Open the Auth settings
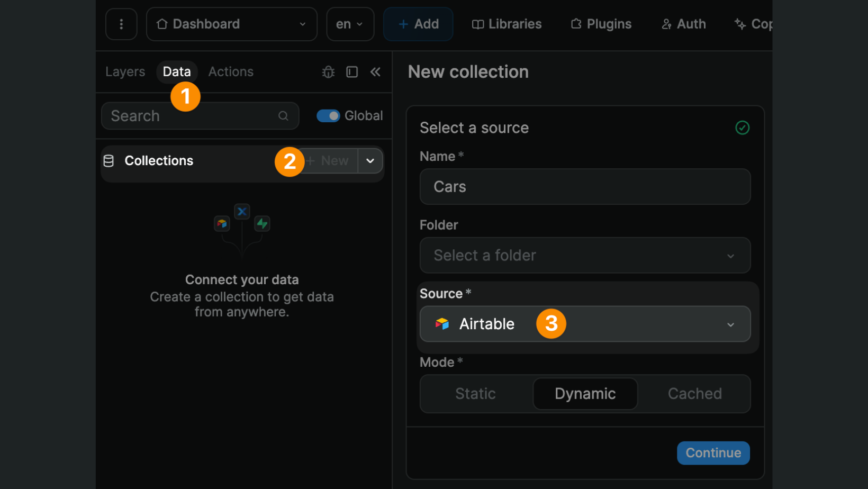 click(683, 24)
